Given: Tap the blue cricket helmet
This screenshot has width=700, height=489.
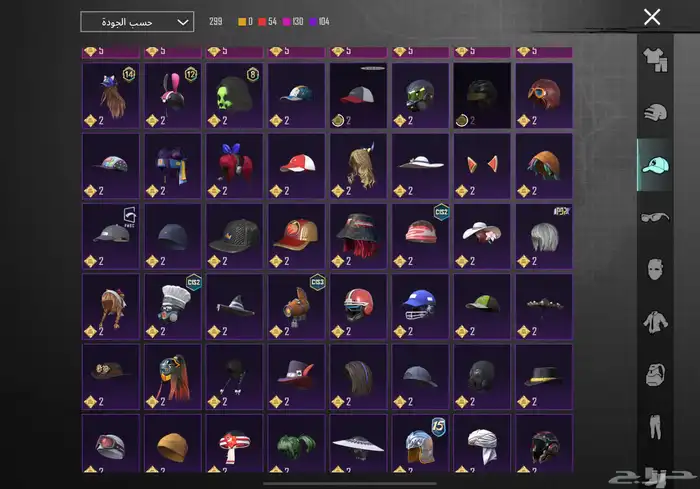Looking at the screenshot, I should (421, 305).
